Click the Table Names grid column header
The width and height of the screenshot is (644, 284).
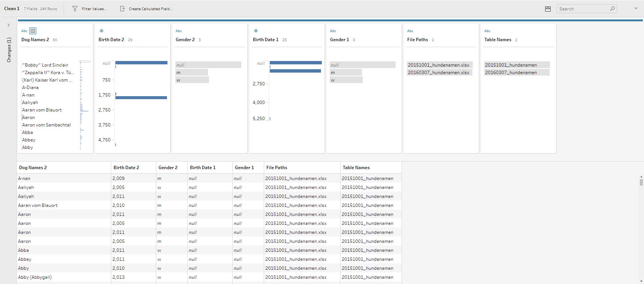point(371,168)
